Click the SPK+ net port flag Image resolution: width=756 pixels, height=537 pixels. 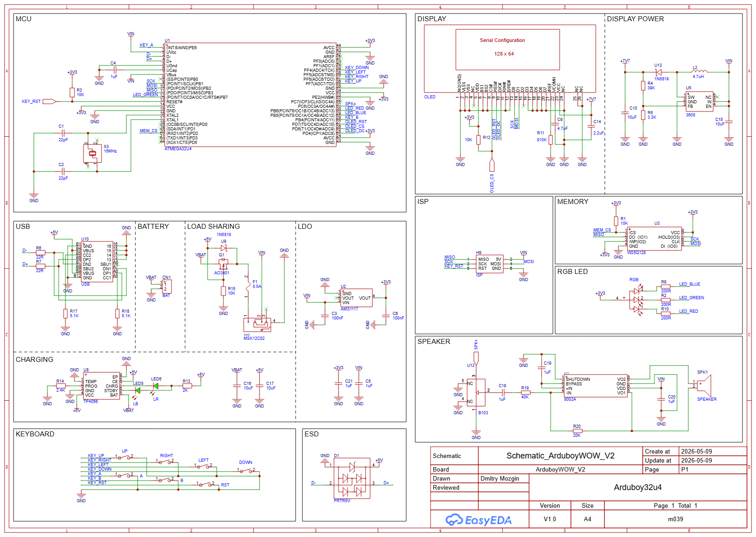click(476, 358)
